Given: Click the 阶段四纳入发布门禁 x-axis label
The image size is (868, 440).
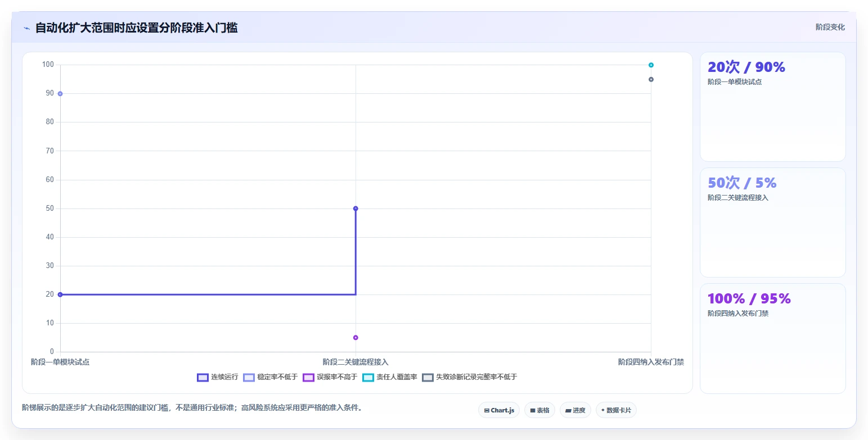Looking at the screenshot, I should pyautogui.click(x=651, y=362).
